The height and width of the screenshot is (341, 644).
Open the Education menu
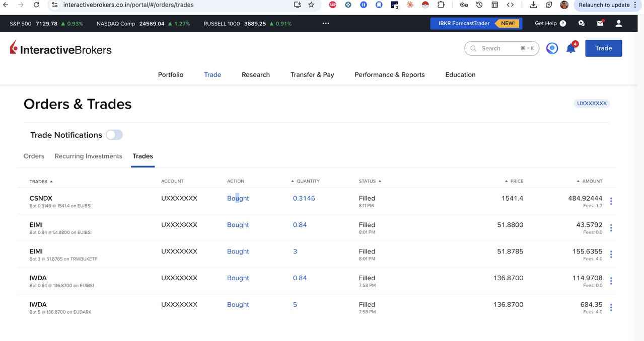tap(460, 74)
